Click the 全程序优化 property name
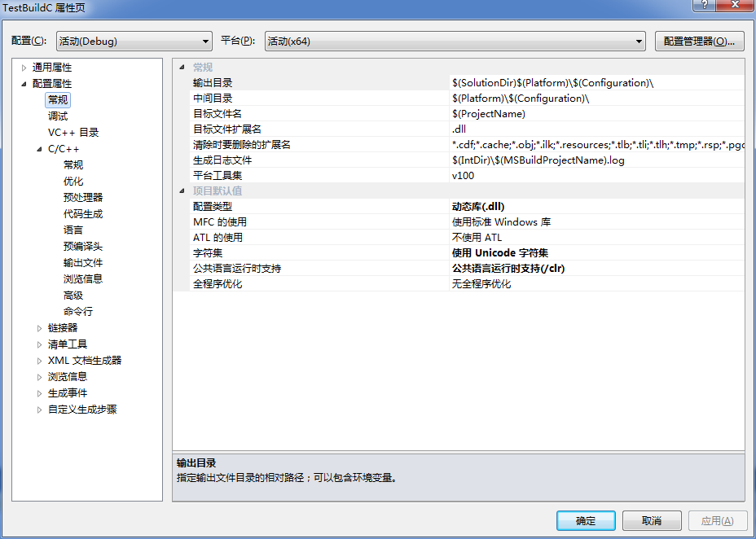The image size is (756, 539). pyautogui.click(x=218, y=283)
